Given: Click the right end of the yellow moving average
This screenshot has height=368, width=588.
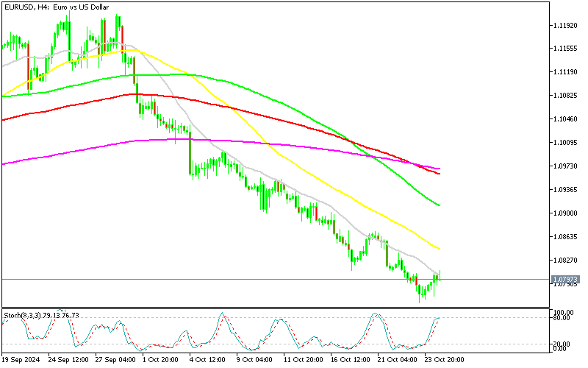Looking at the screenshot, I should click(x=440, y=249).
